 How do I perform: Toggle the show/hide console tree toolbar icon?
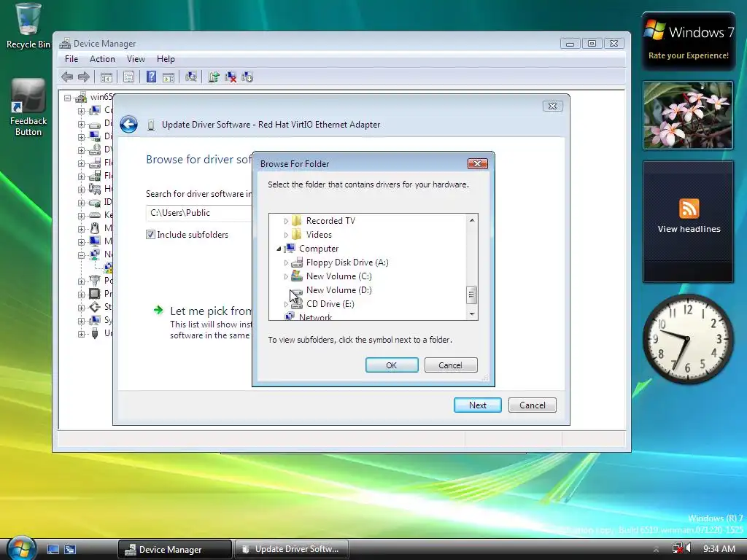107,77
